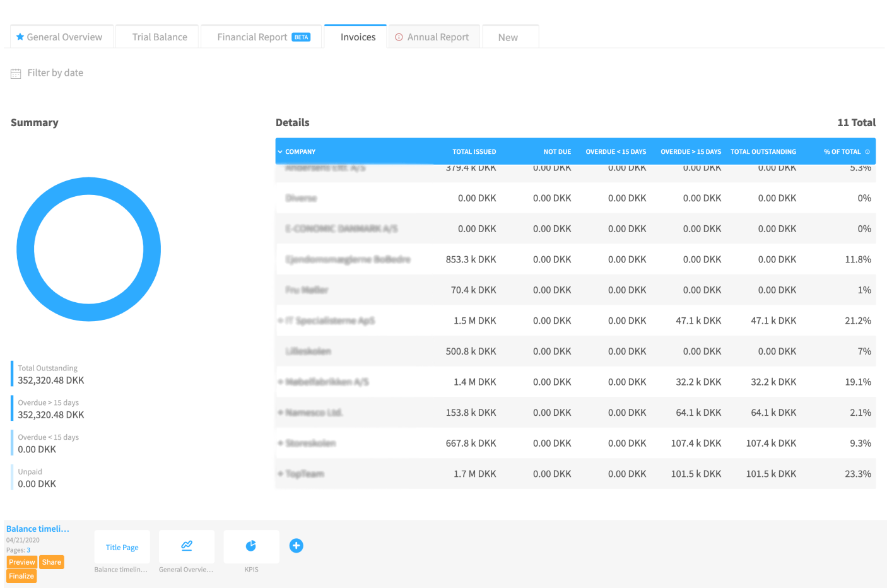
Task: Expand the Møbelfabrikken A/S row
Action: (x=280, y=382)
